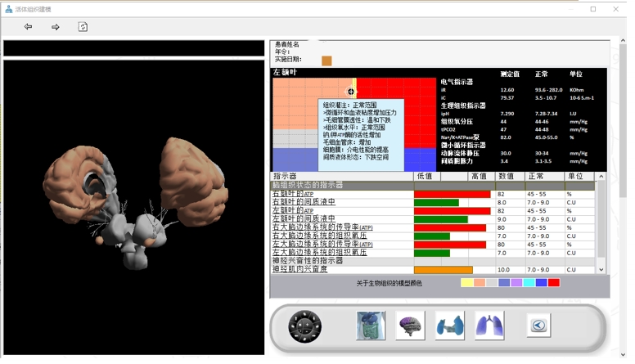Pick the lavender model color swatch
Screen dimensions: 635x364
(x=516, y=283)
